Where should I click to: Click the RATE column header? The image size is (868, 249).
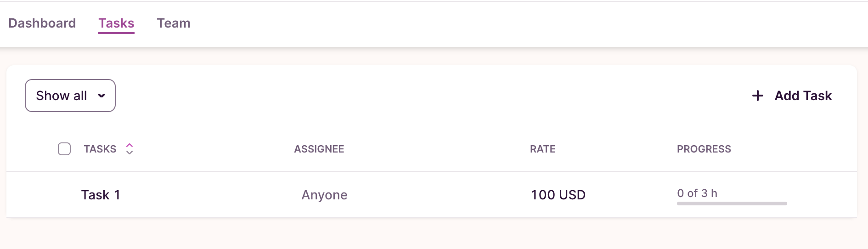tap(542, 149)
